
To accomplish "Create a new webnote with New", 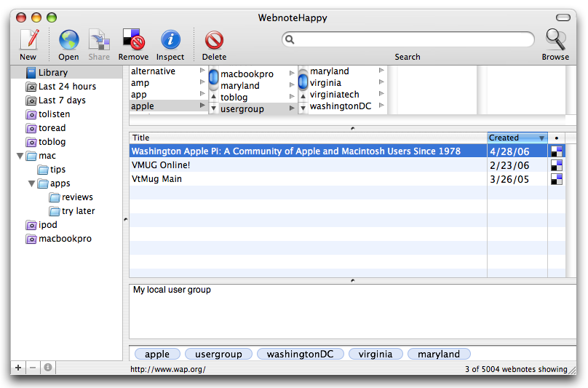I will (x=28, y=44).
